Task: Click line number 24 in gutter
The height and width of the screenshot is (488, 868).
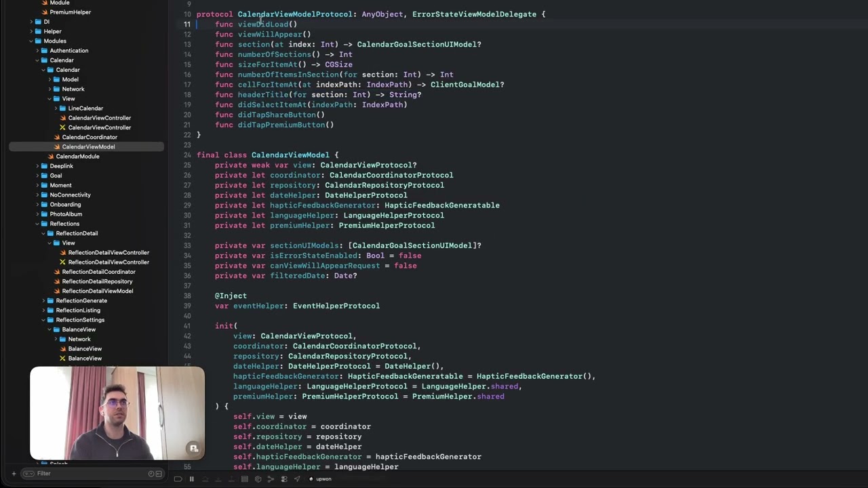Action: [187, 155]
